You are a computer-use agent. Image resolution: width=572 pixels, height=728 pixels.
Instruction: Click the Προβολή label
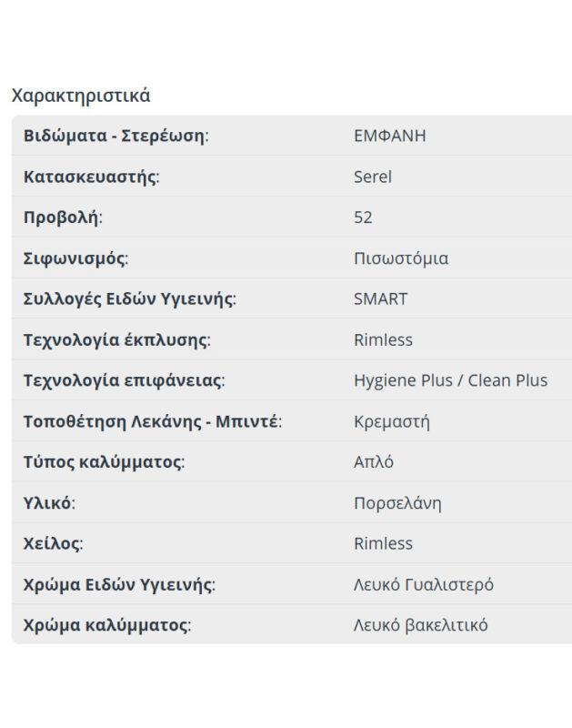tap(63, 217)
